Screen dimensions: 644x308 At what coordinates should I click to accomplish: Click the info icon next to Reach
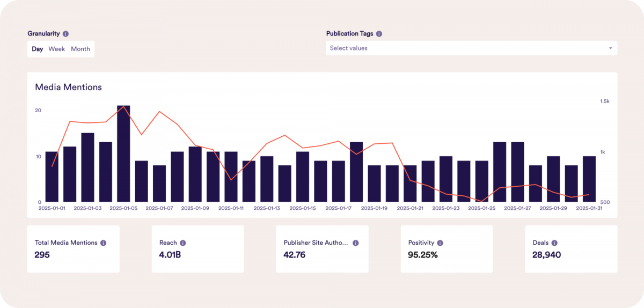(182, 243)
